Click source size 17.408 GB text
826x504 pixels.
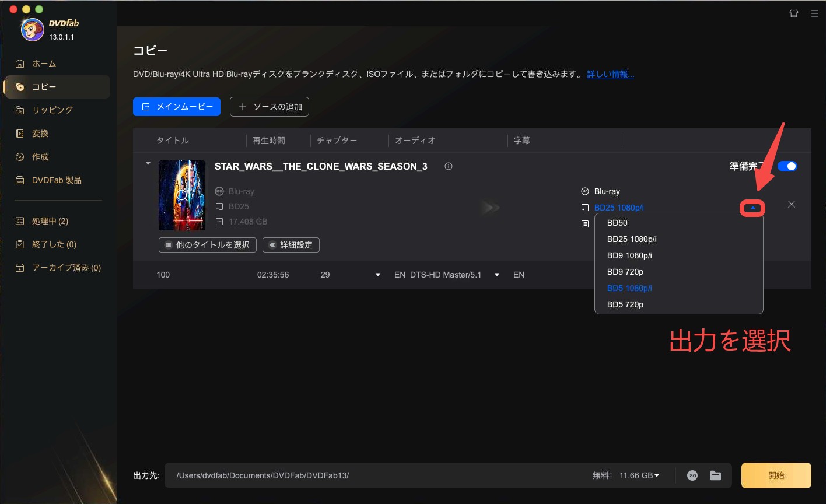coord(248,222)
